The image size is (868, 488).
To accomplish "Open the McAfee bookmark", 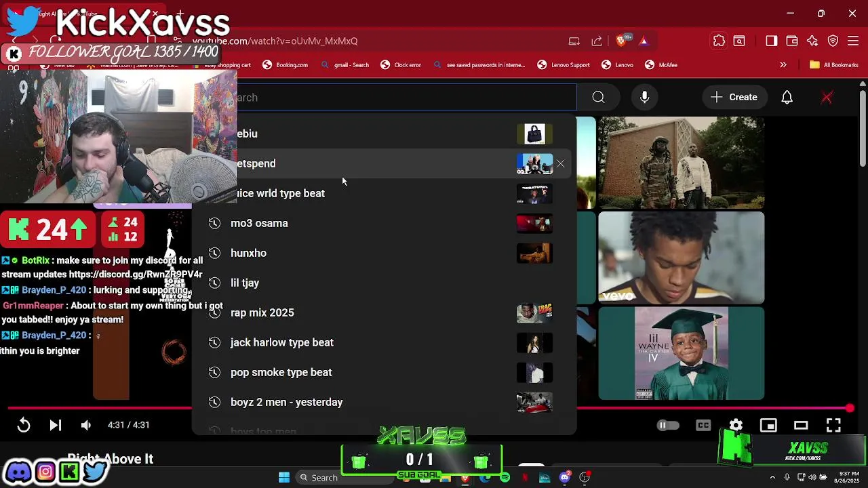I will [661, 65].
